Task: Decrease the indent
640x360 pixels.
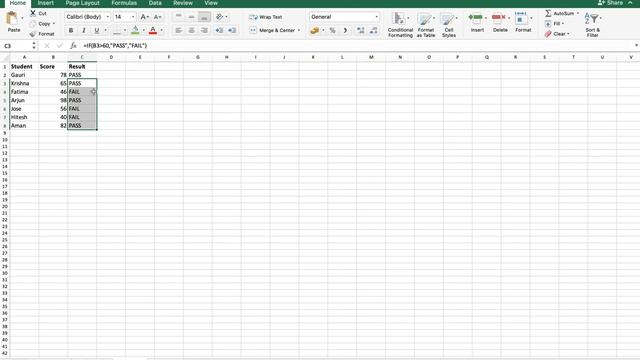Action: (219, 30)
